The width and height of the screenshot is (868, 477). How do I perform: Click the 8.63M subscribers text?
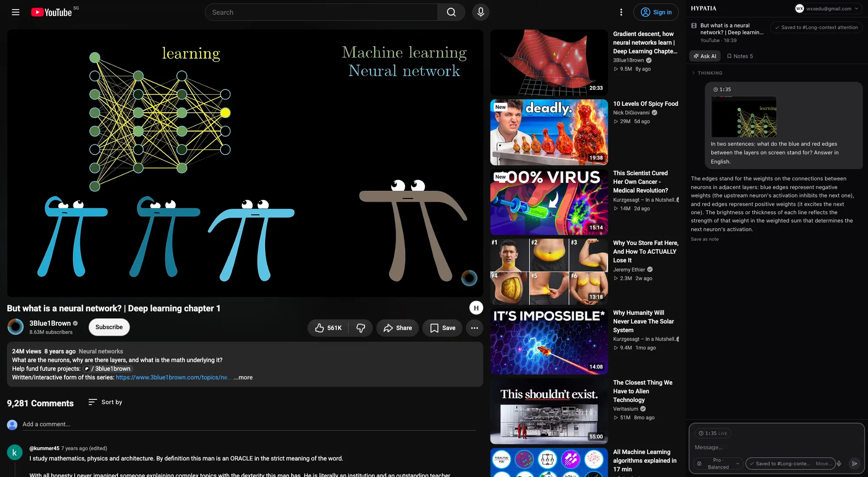click(x=51, y=332)
